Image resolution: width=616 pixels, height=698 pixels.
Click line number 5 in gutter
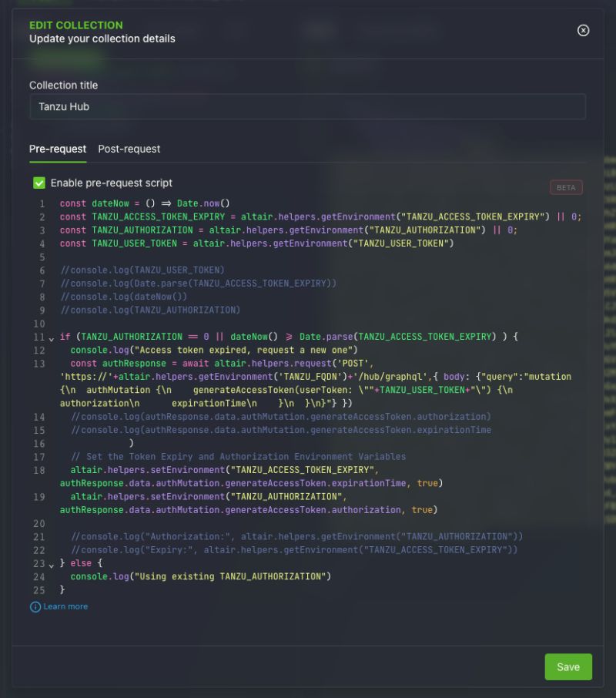point(42,257)
